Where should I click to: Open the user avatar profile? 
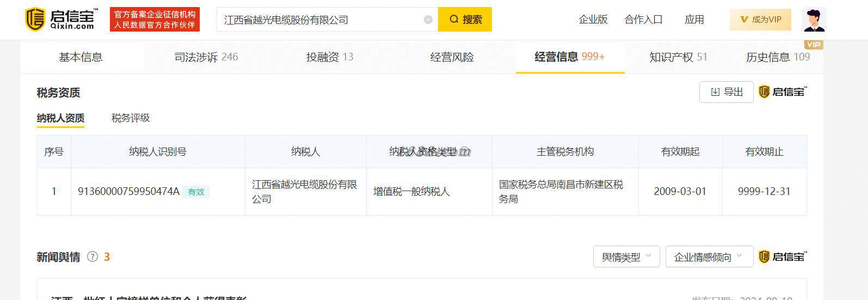814,20
